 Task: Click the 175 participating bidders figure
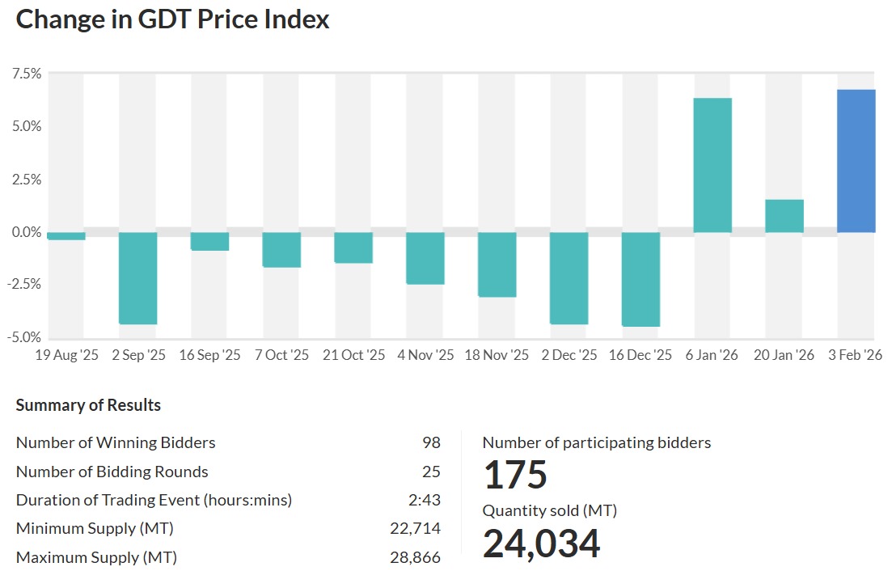pyautogui.click(x=515, y=475)
